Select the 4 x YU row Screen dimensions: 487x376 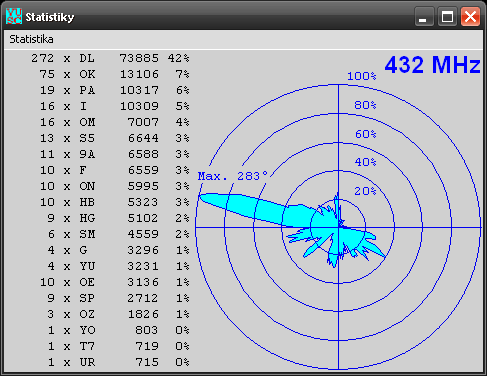point(118,266)
